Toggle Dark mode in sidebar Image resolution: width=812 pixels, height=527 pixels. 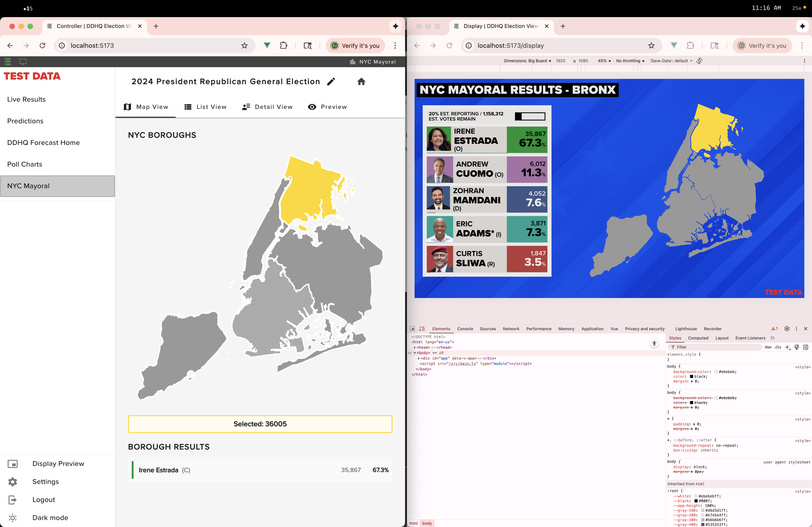pos(50,518)
